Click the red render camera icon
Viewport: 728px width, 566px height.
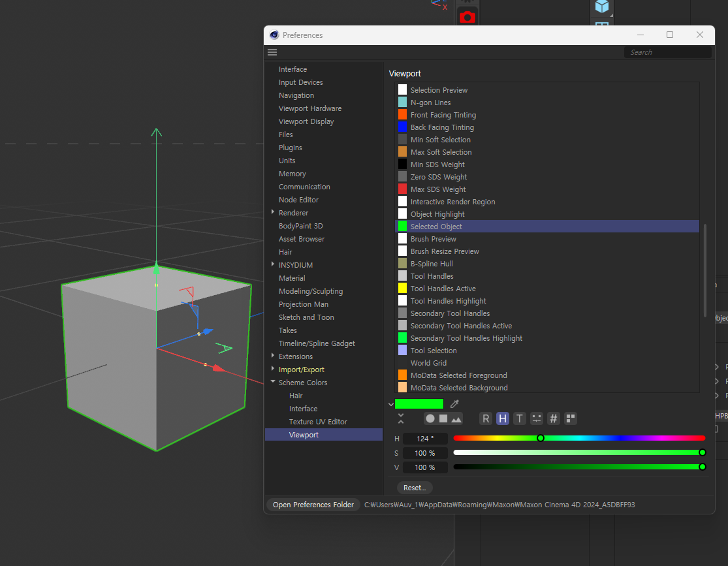(x=467, y=17)
